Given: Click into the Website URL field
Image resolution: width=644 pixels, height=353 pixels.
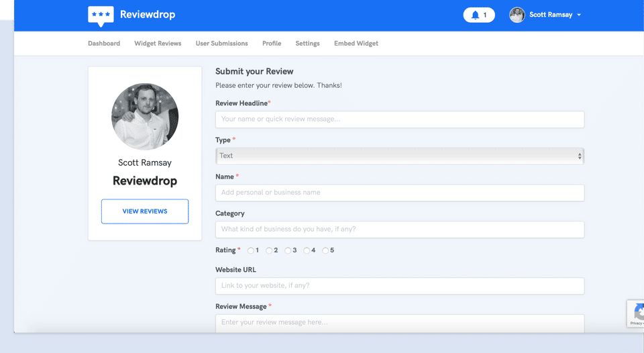Looking at the screenshot, I should coord(399,286).
